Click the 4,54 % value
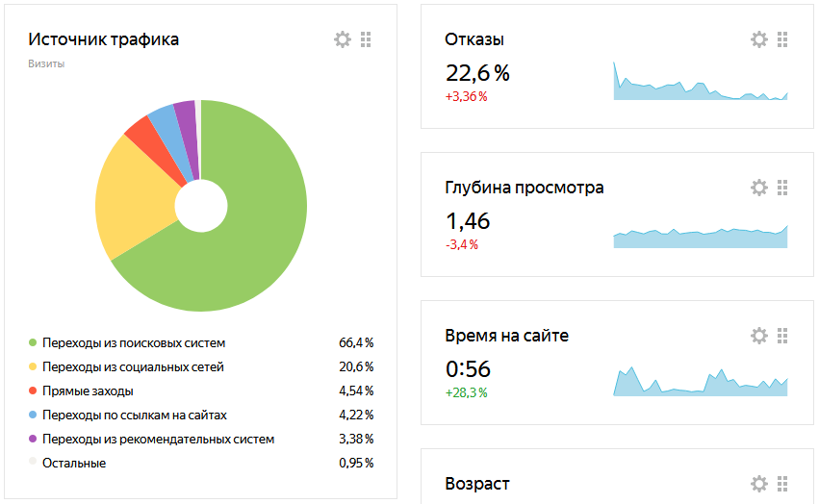The width and height of the screenshot is (819, 504). (356, 391)
